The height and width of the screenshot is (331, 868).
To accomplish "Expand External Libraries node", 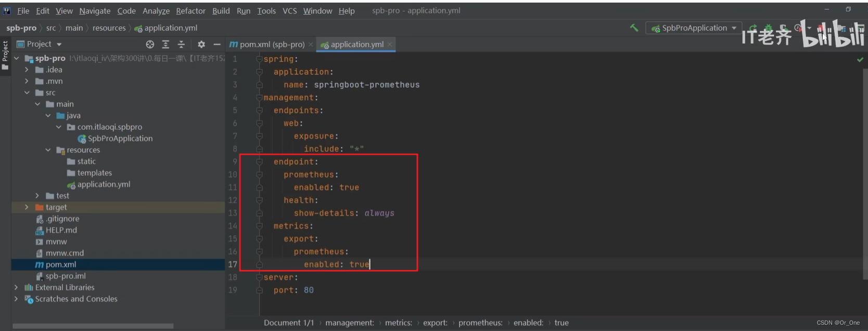I will click(16, 287).
